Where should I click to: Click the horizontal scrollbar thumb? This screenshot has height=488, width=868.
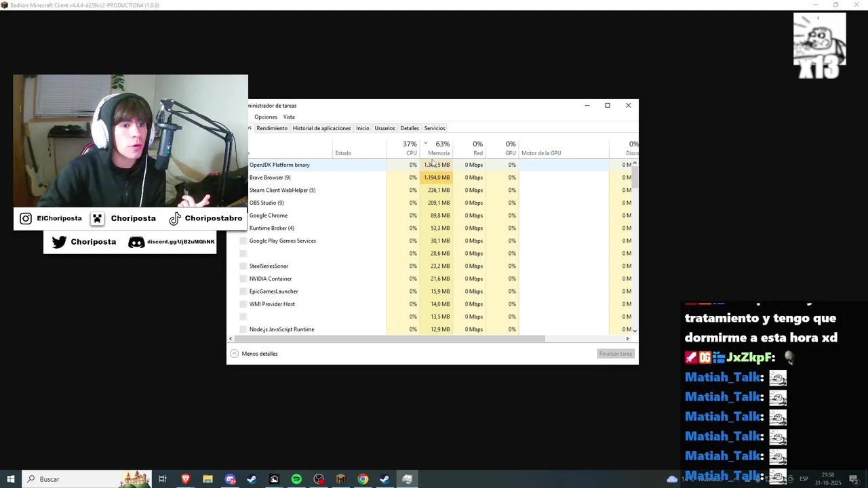(390, 338)
